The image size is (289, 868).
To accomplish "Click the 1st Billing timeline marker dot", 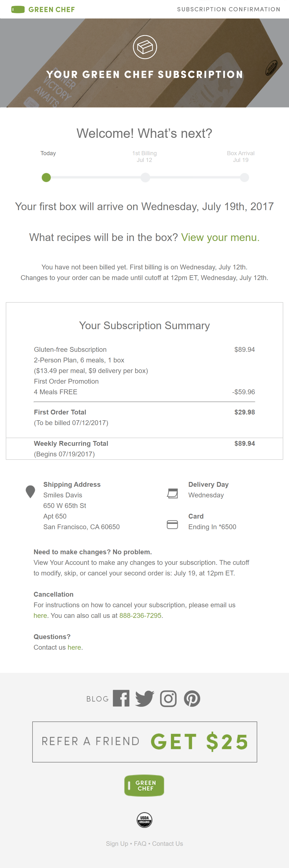I will tap(145, 177).
